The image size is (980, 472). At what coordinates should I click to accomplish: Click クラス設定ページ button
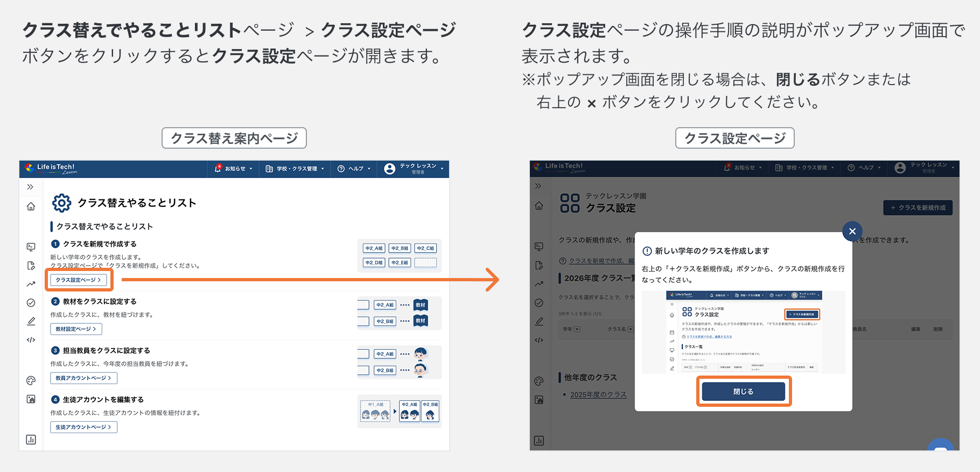click(x=79, y=280)
